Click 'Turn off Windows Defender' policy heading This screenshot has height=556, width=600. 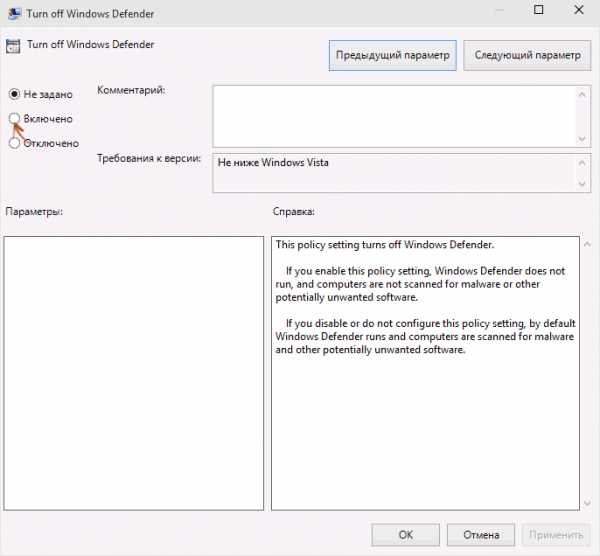tap(90, 44)
